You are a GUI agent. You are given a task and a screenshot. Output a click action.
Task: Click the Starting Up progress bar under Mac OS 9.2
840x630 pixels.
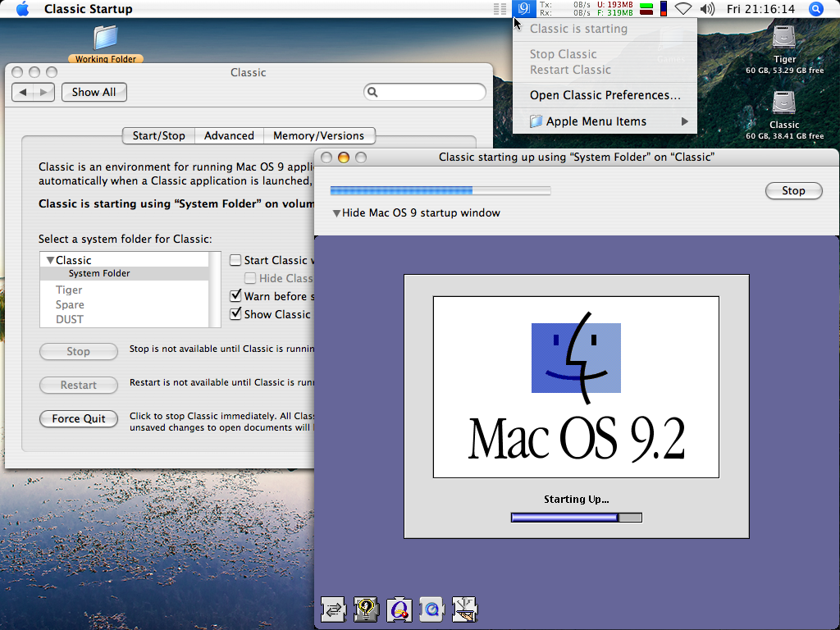pos(577,518)
